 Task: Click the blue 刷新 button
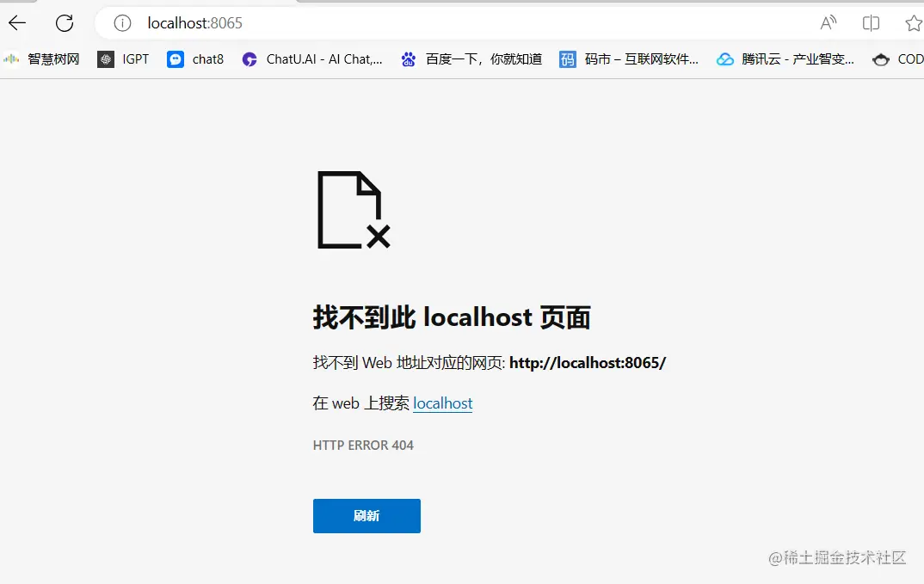tap(367, 516)
